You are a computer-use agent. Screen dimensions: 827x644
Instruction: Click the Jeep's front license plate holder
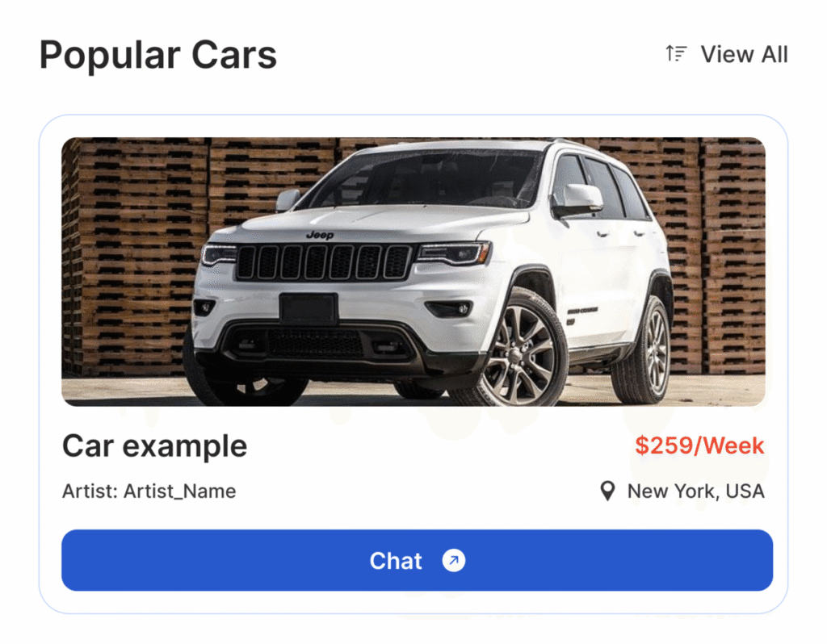coord(309,309)
